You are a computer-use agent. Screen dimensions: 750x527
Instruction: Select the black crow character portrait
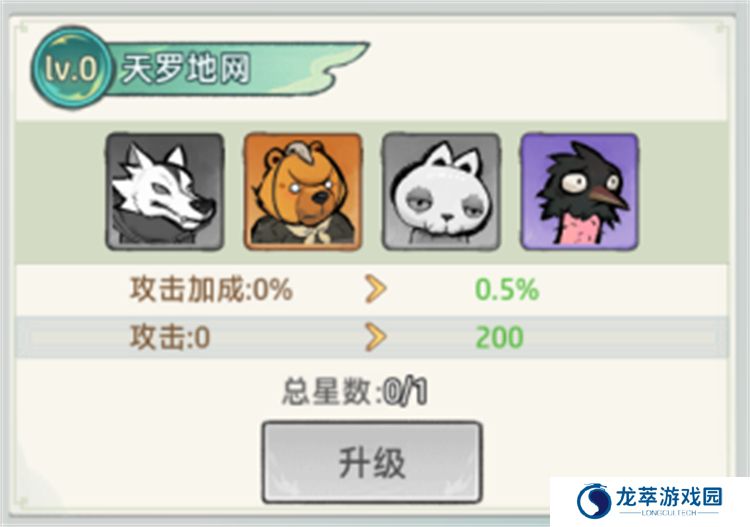pyautogui.click(x=579, y=192)
